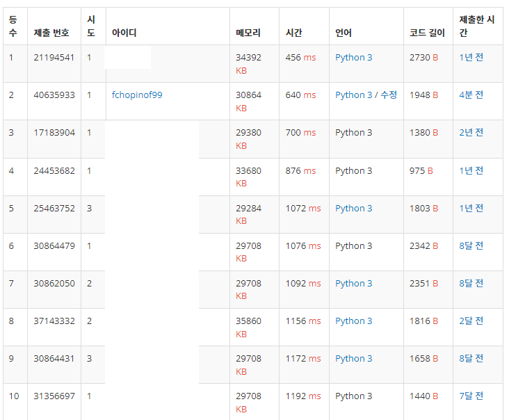The height and width of the screenshot is (420, 509).
Task: Click 아이디 column header
Action: point(124,33)
